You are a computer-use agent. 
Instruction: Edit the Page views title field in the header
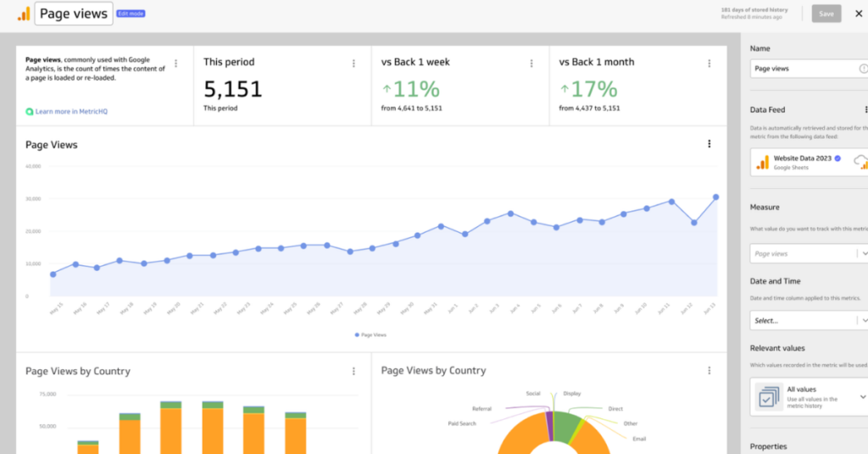point(74,14)
